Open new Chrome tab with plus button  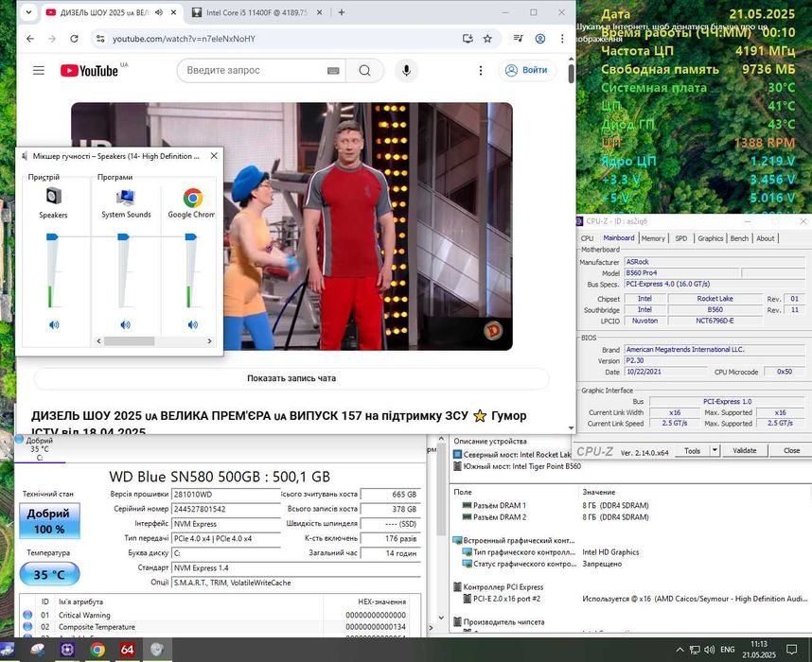[342, 12]
